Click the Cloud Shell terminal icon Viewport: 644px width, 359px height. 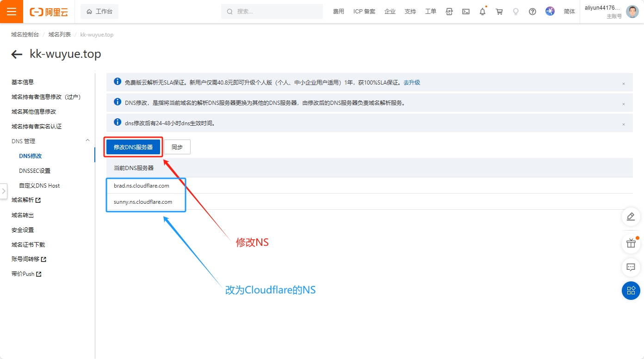(x=466, y=12)
